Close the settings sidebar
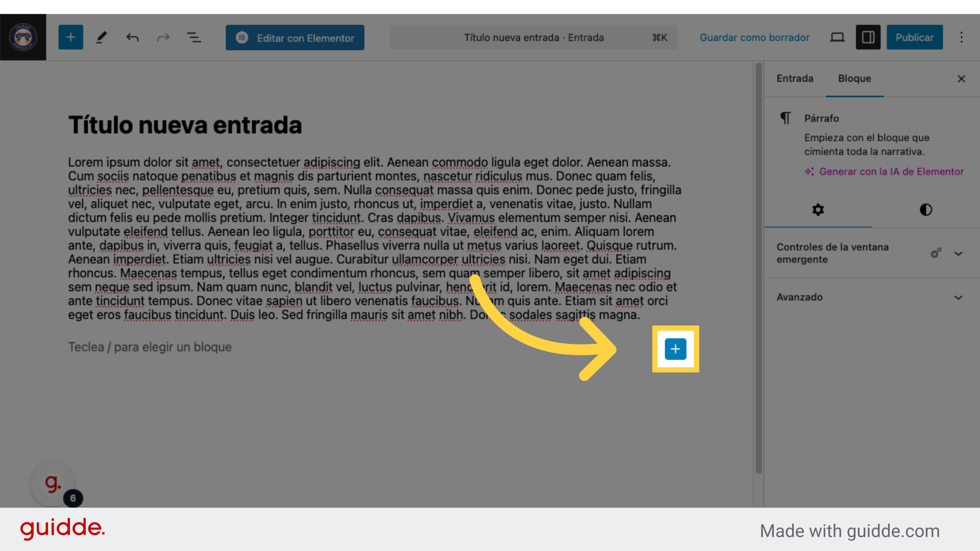Screen dimensions: 980x551 pos(961,79)
